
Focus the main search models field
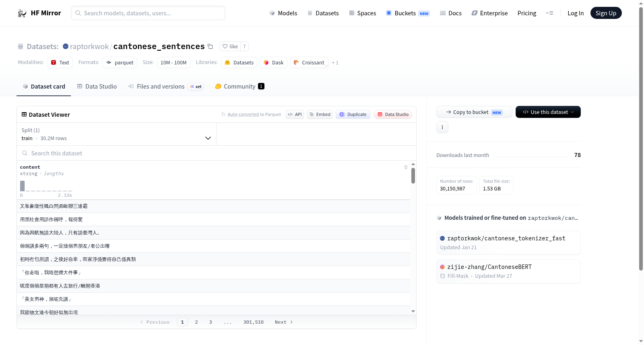click(x=148, y=13)
